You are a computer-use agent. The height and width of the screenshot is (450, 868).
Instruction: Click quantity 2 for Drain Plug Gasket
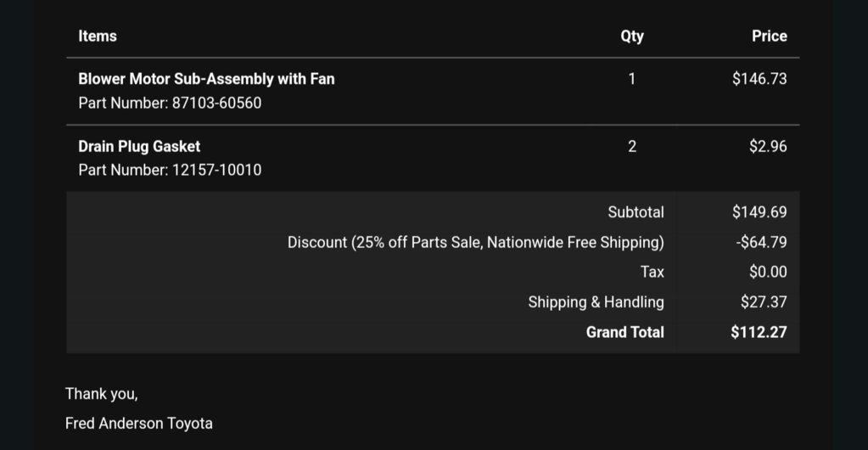631,146
